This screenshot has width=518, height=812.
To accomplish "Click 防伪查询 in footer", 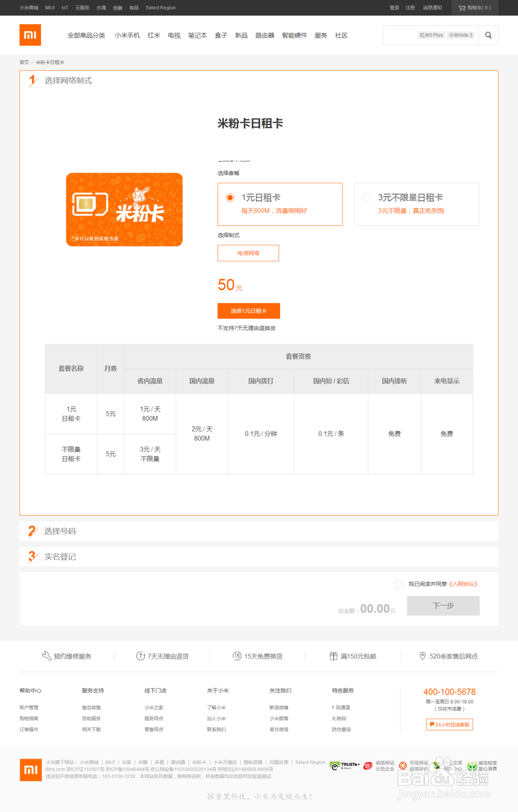I will 341,729.
